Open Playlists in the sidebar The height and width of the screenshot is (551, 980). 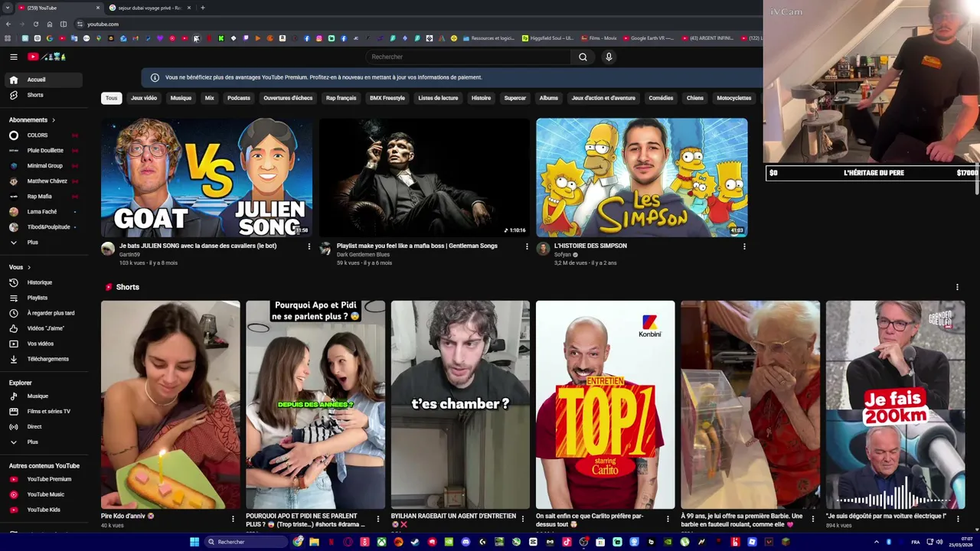click(x=44, y=298)
